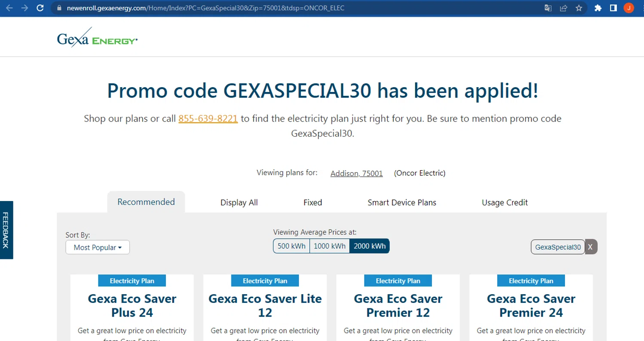Switch to the Fixed plans tab
Screen dimensions: 644x341
tap(313, 202)
